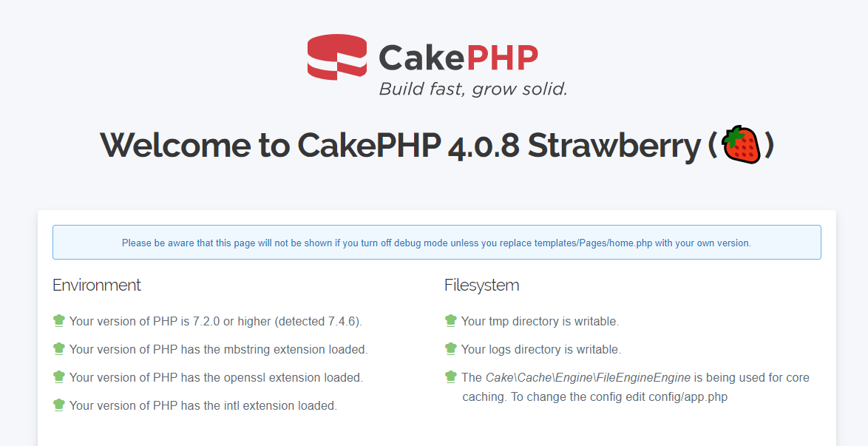
Task: Click the "Build fast, grow solid." tagline
Action: point(473,89)
